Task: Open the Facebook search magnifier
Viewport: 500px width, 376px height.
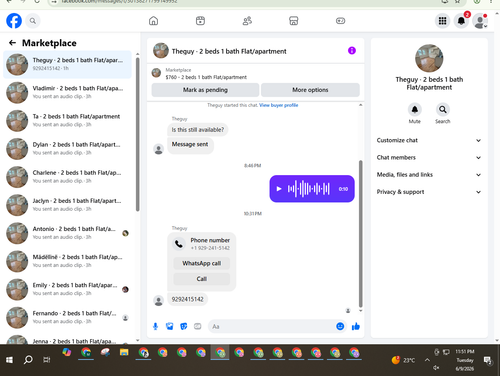Action: (33, 21)
